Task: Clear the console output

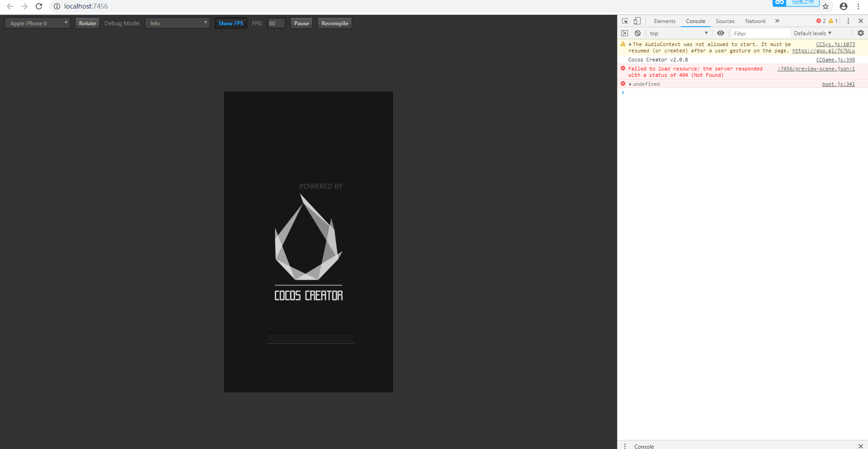Action: 637,33
